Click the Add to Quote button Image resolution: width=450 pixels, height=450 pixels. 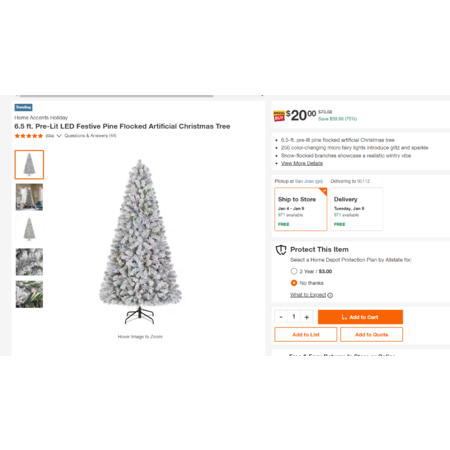click(x=371, y=335)
